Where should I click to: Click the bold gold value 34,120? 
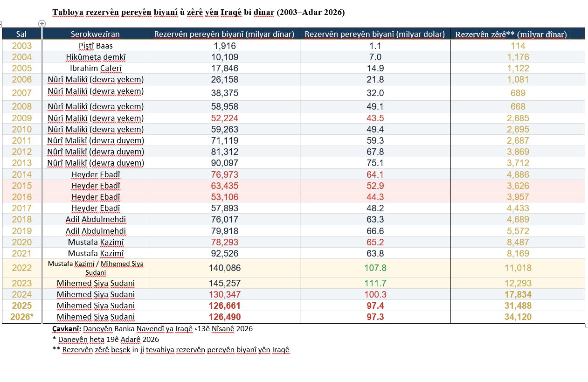coord(518,317)
